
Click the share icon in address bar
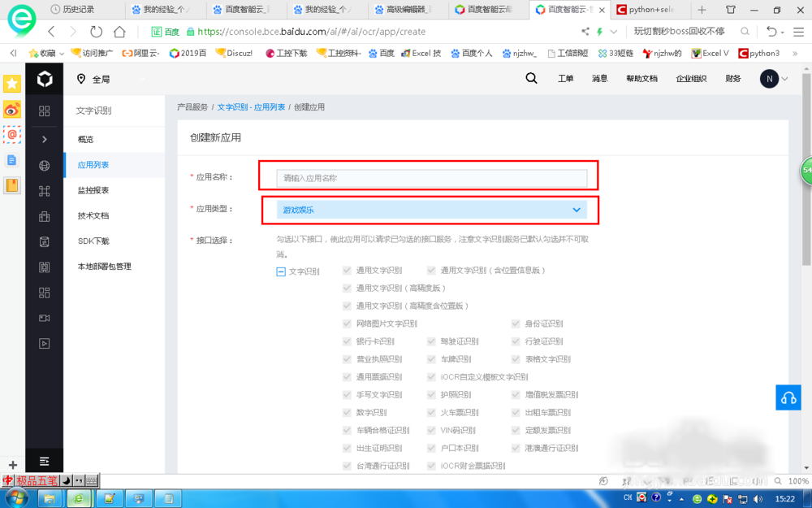point(585,32)
